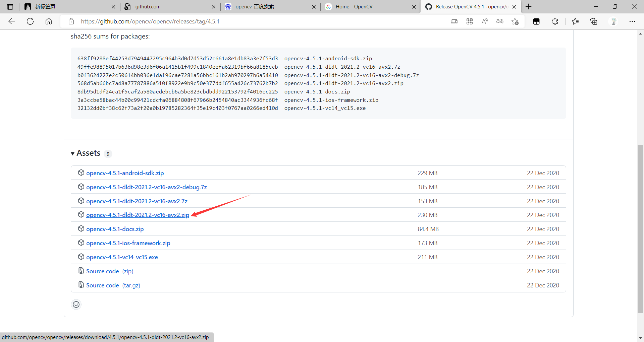Download opencv-4.5.1-ios-framework.zip
Screen dimensions: 644x342
click(128, 243)
